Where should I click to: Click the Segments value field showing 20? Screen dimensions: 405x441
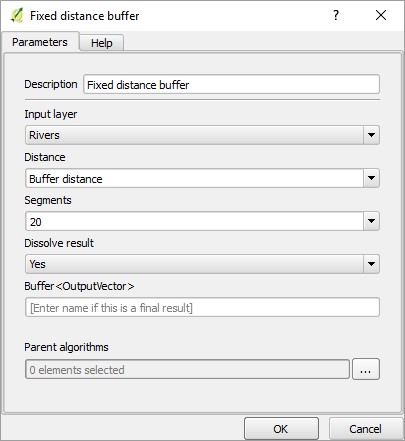(x=194, y=221)
